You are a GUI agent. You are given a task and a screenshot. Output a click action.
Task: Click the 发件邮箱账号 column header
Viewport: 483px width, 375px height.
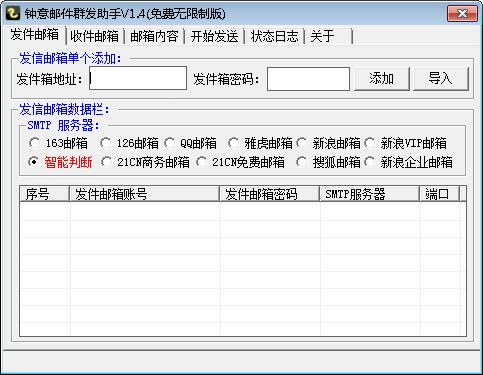(144, 194)
